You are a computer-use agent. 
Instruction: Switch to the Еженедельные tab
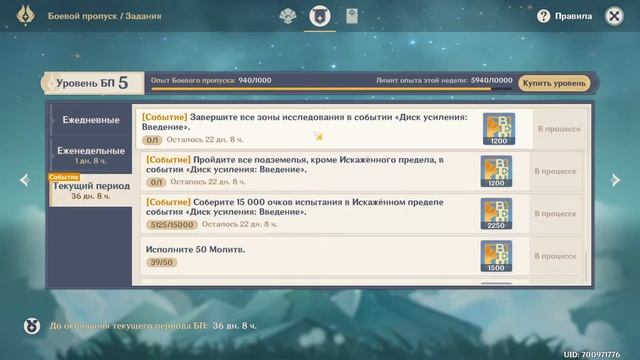pyautogui.click(x=91, y=155)
